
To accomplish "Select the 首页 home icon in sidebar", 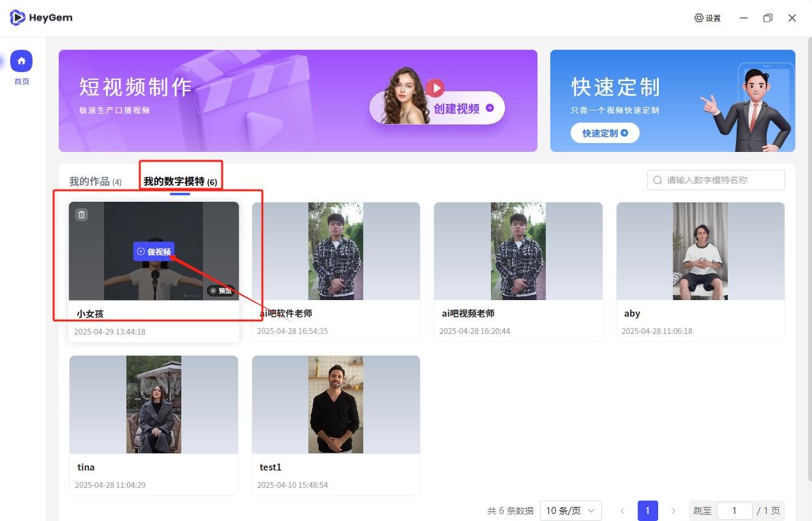I will coord(22,59).
